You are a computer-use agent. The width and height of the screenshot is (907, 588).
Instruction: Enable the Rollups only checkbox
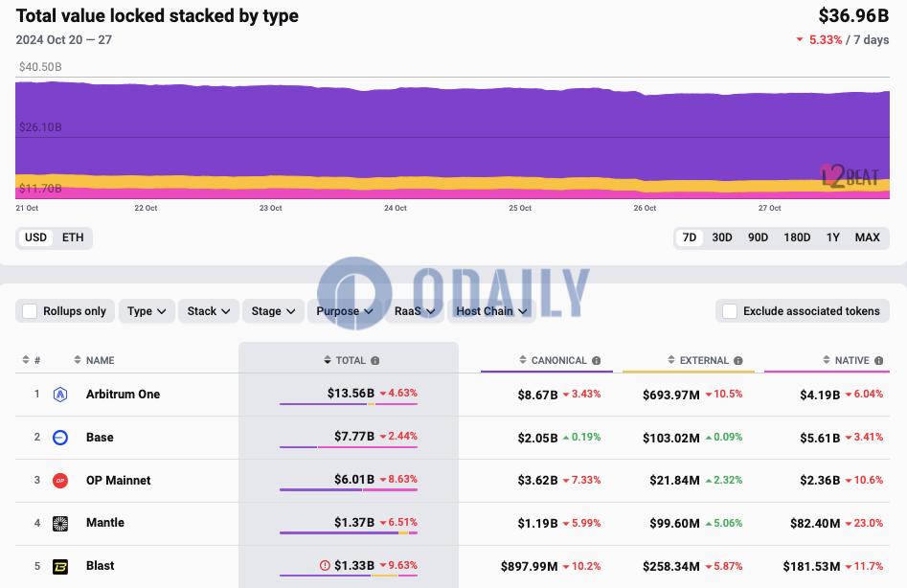(x=30, y=311)
